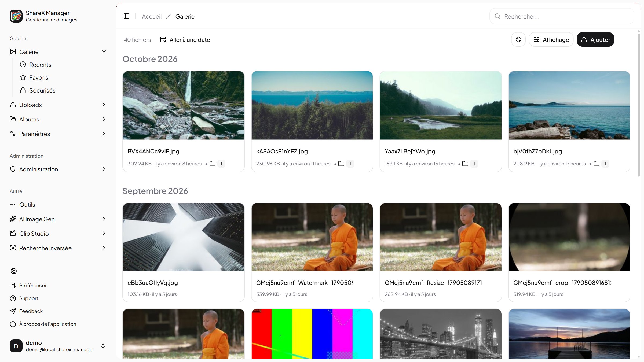
Task: Click the album count badge on kASAOsE1nYEZ.jpg
Action: 350,164
